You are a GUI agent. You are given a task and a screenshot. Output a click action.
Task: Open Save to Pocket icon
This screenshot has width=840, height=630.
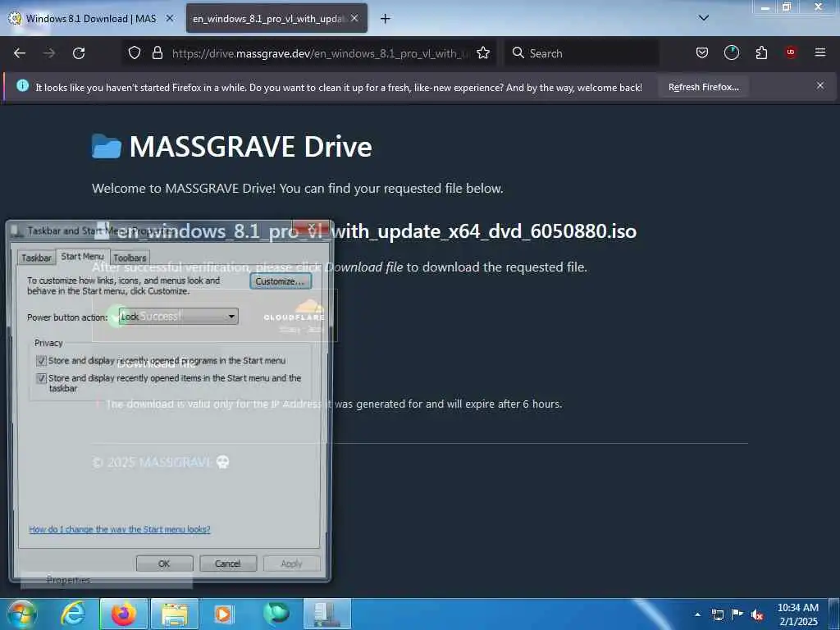[702, 52]
